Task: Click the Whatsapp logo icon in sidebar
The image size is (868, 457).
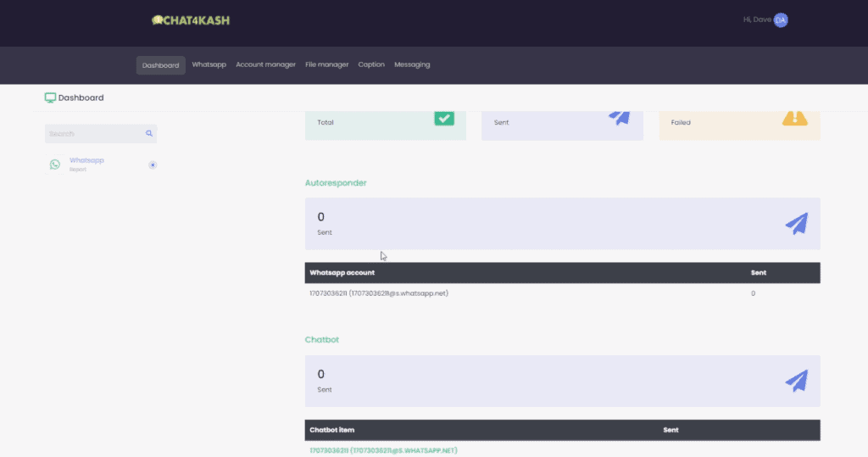Action: tap(55, 164)
